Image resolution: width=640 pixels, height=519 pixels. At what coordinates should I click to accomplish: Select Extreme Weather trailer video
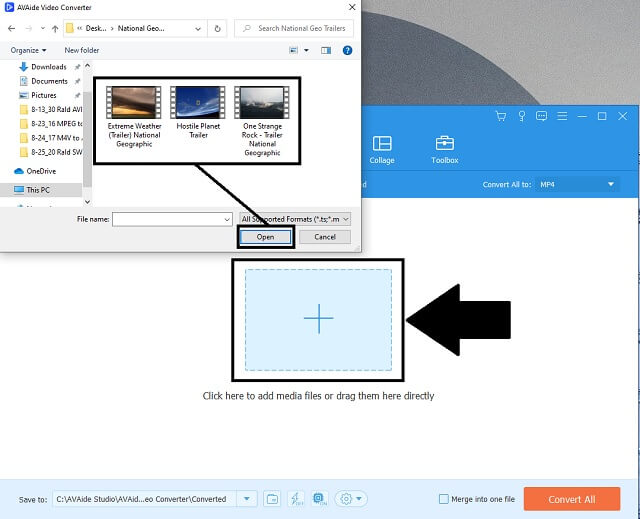[134, 117]
